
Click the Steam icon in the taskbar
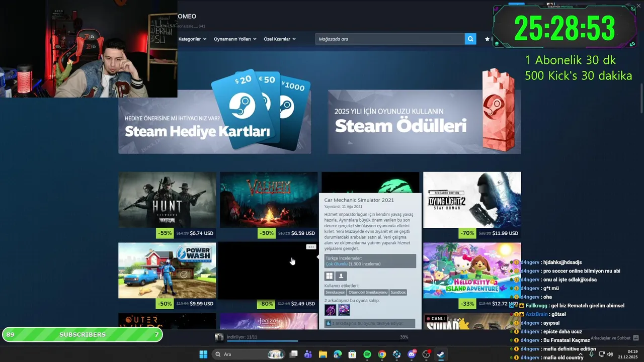tap(441, 354)
